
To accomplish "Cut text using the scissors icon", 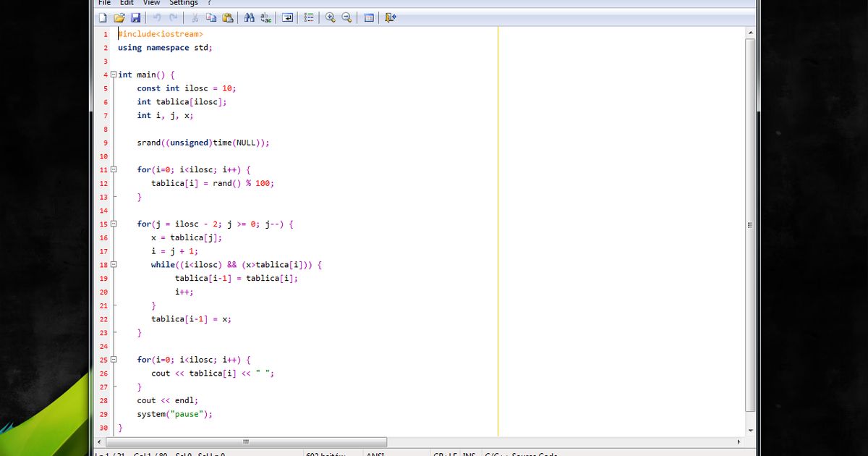I will (194, 17).
